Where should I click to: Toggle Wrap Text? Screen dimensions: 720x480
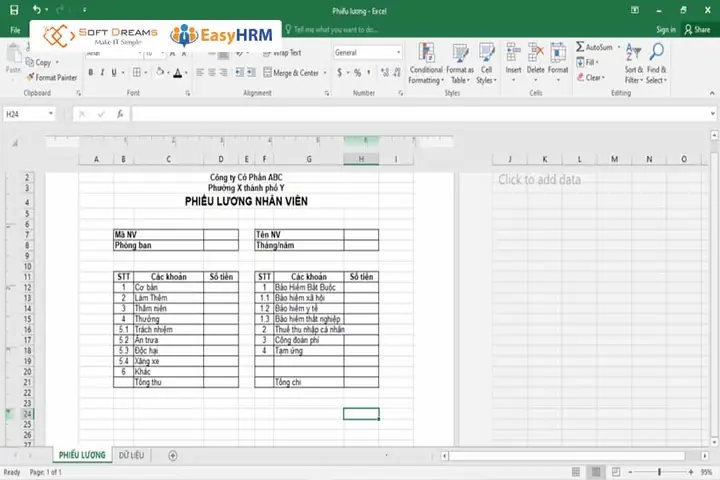click(x=282, y=53)
